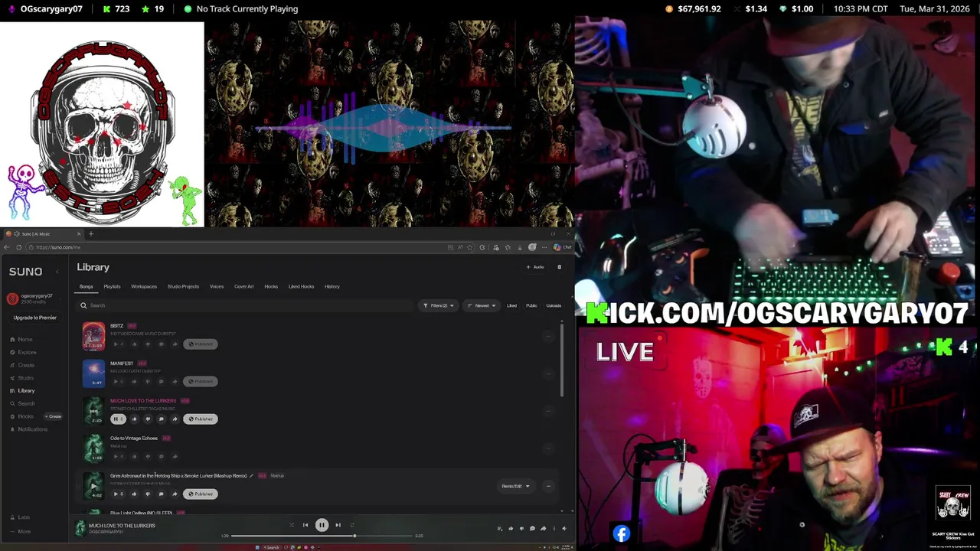Open comments on MANIFEST song
This screenshot has height=551, width=980.
(161, 381)
